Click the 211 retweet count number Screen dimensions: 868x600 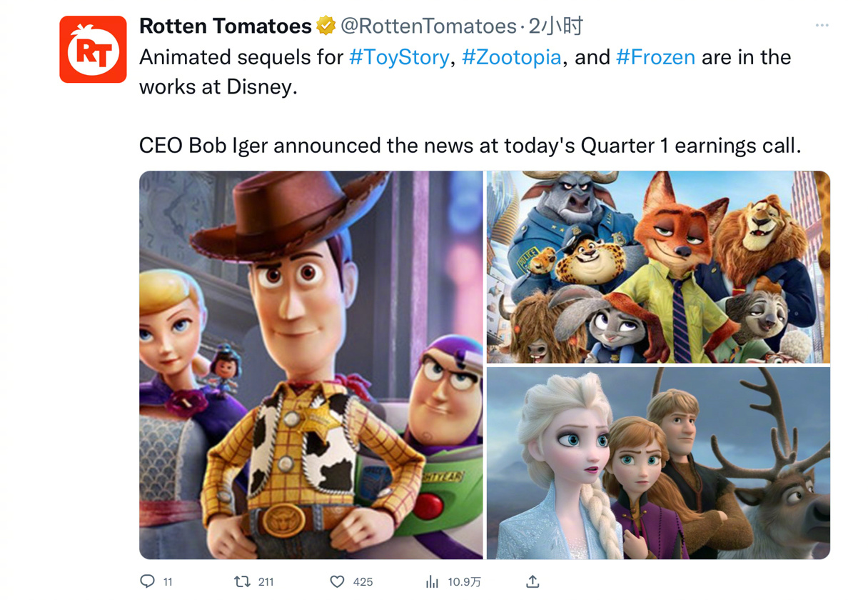pos(266,581)
